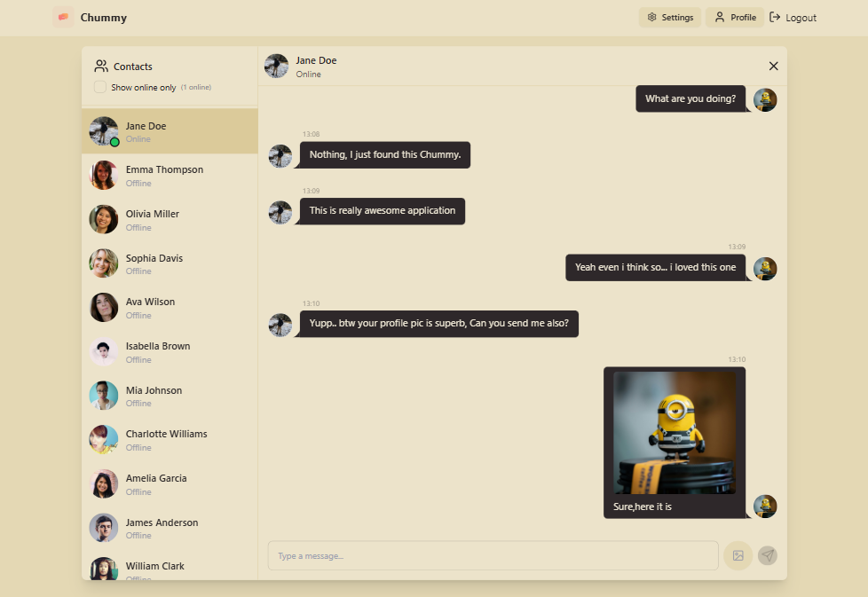This screenshot has height=597, width=868.
Task: Click Emma Thompson's avatar picture
Action: pos(104,176)
